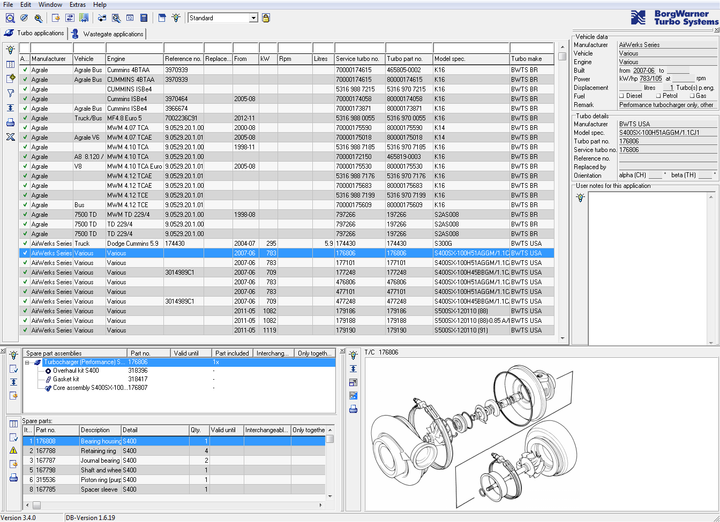Click the swap arrows icon in top toolbar
Viewport: 720px width, 522px height.
click(70, 18)
